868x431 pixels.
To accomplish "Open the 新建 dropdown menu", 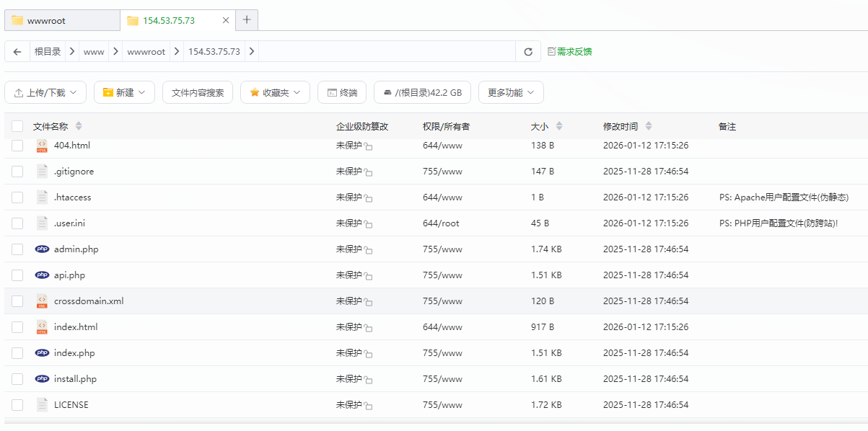I will tap(124, 92).
